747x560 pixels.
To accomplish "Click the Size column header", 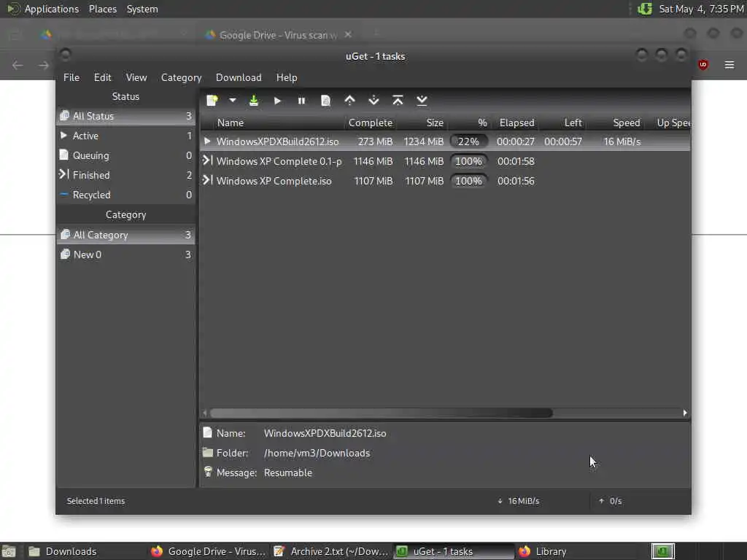I will (422, 122).
